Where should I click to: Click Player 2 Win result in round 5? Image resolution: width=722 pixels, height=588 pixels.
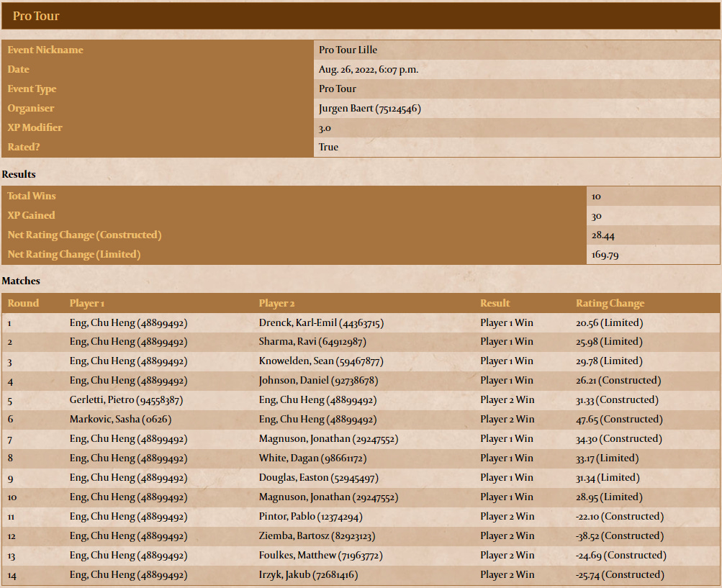pos(507,399)
